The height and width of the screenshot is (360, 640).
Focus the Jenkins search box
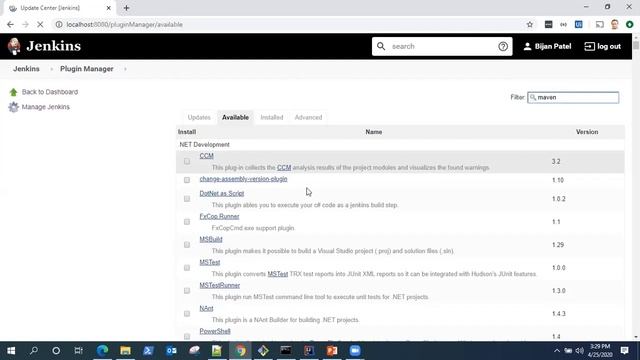[442, 46]
